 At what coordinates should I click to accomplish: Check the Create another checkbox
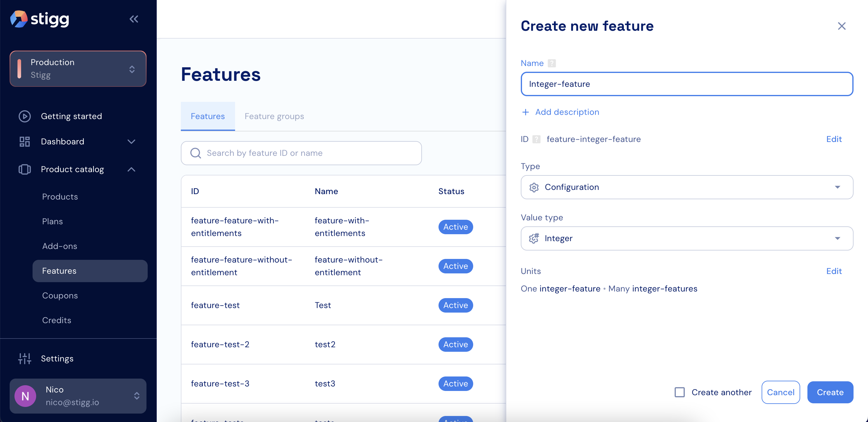pos(679,392)
